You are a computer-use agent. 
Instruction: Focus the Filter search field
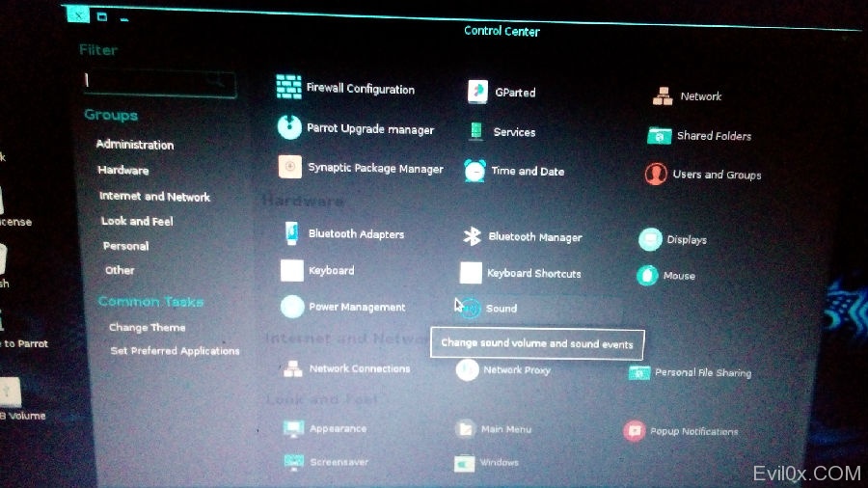(159, 82)
